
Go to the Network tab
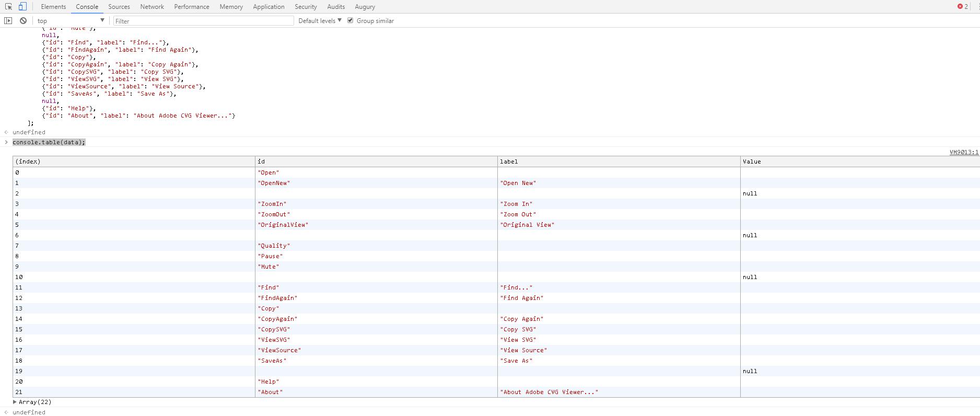[152, 7]
